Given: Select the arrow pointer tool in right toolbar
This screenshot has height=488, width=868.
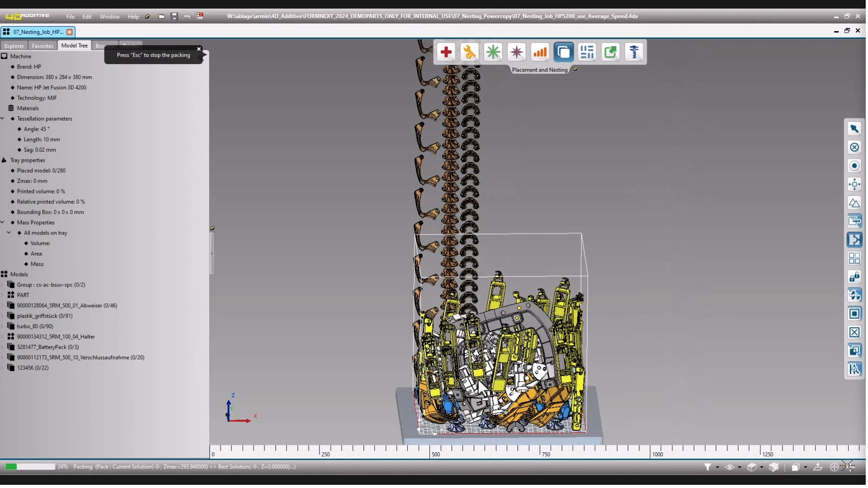Looking at the screenshot, I should pyautogui.click(x=854, y=129).
